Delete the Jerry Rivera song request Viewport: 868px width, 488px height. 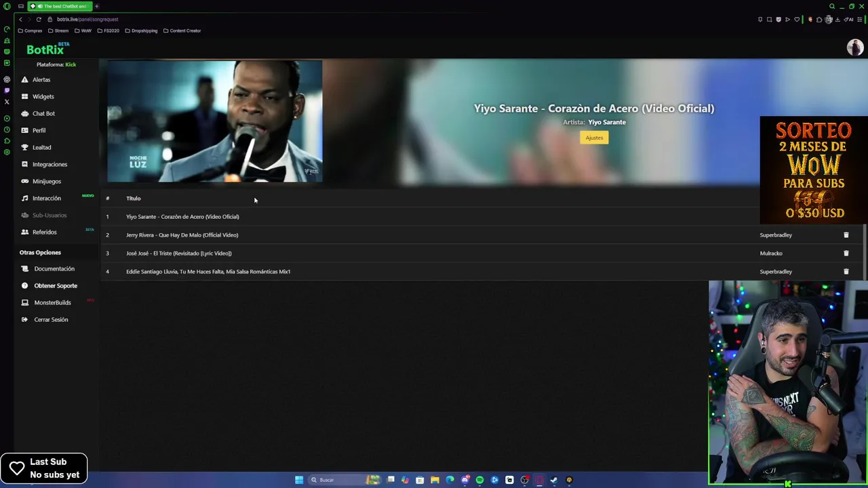846,235
